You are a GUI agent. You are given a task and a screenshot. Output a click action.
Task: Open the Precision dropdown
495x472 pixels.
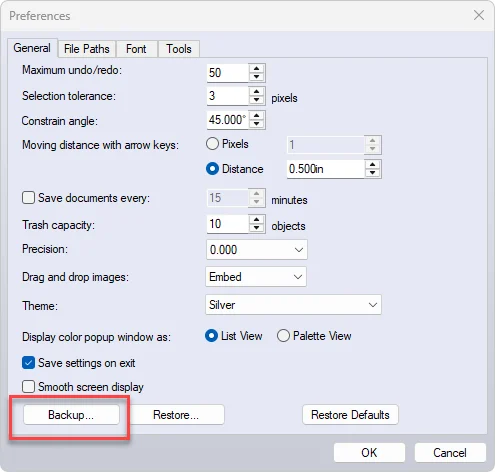pos(256,249)
